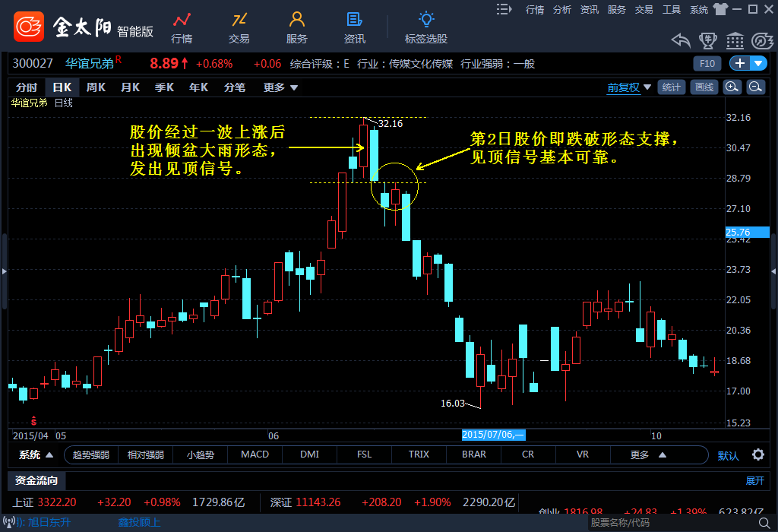Switch to 周K tab
Viewport: 778px width, 532px height.
click(x=96, y=87)
